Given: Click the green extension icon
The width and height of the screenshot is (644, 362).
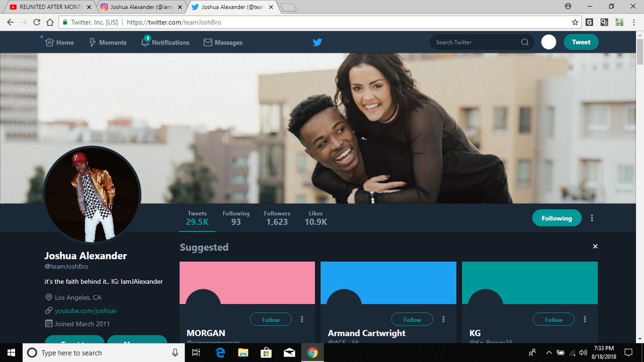Looking at the screenshot, I should [x=619, y=22].
